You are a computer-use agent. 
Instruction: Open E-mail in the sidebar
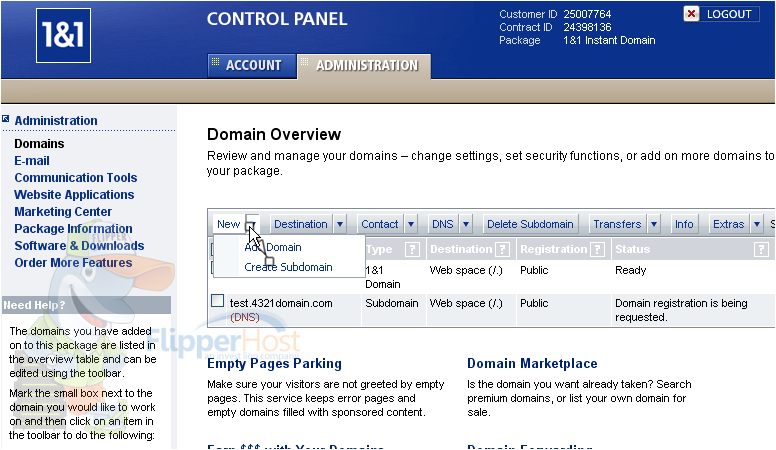(32, 161)
